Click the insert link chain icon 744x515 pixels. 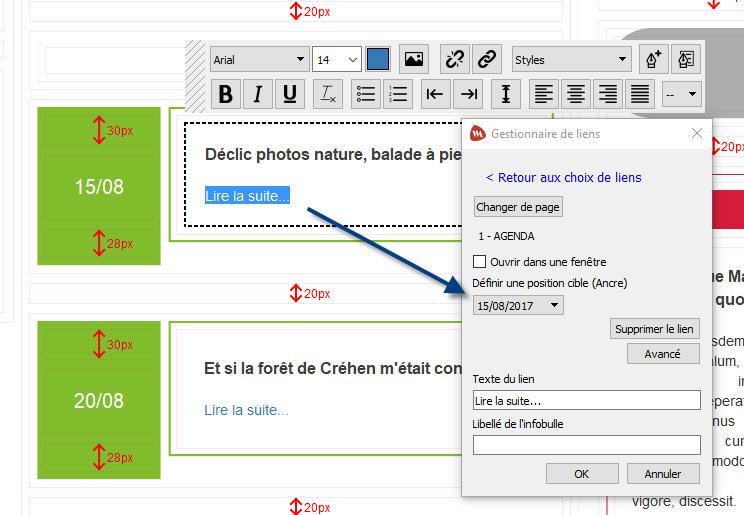point(487,60)
